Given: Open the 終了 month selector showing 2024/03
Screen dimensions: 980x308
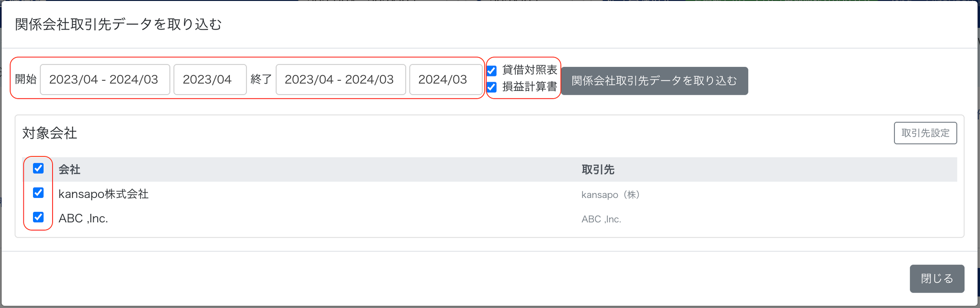Looking at the screenshot, I should point(446,79).
